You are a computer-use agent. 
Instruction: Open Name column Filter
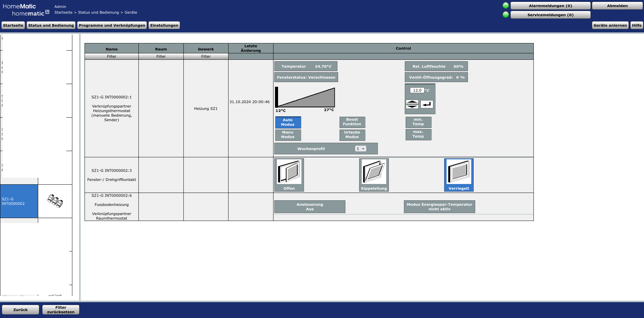click(x=112, y=56)
